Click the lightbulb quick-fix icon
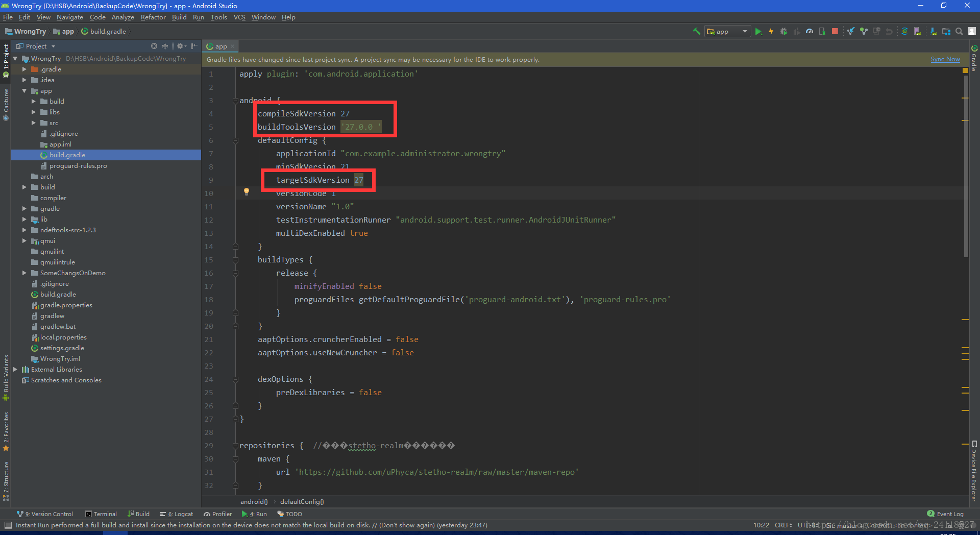This screenshot has height=535, width=980. (x=247, y=191)
